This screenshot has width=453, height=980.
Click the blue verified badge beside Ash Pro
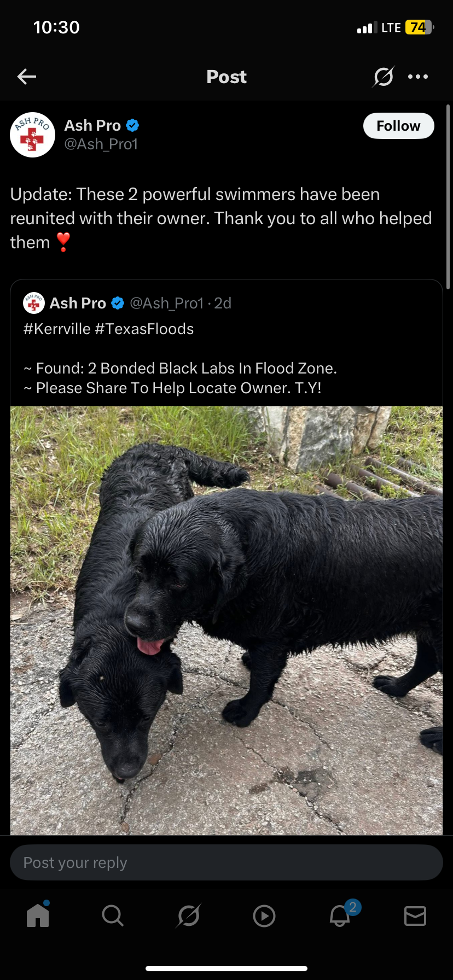(132, 125)
